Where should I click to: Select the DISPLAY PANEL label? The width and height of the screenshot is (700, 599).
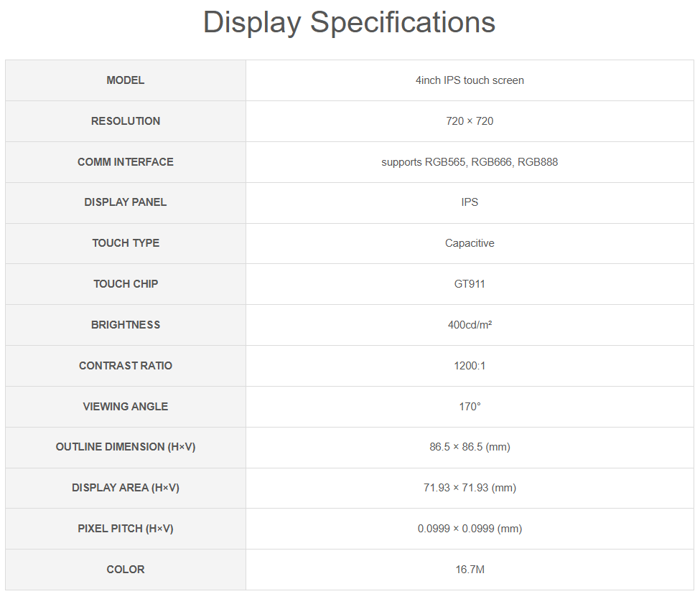click(x=126, y=202)
